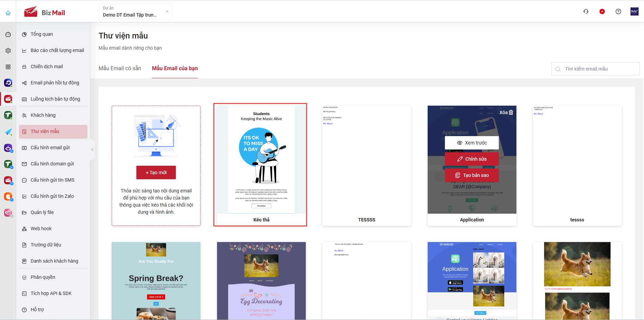644x320 pixels.
Task: Select the Mẫu Email của bạn tab
Action: coord(175,69)
